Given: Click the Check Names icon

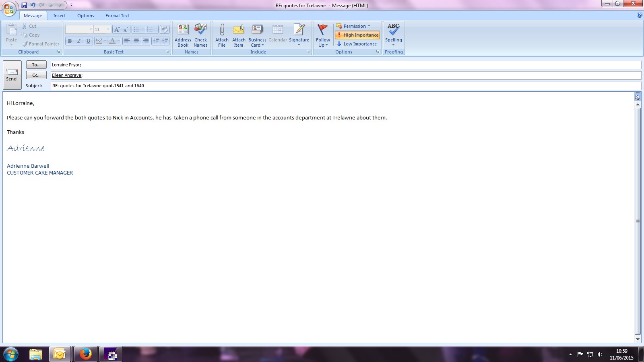Looking at the screenshot, I should pyautogui.click(x=200, y=30).
